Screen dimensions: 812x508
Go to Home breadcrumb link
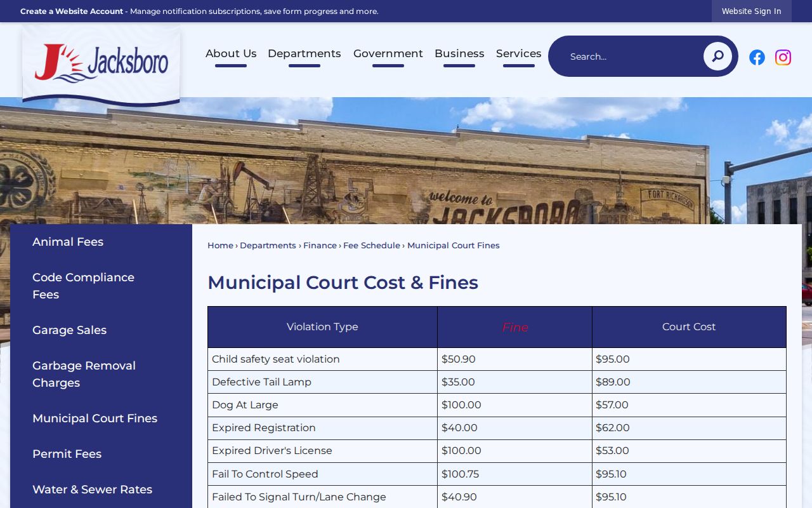(x=220, y=246)
